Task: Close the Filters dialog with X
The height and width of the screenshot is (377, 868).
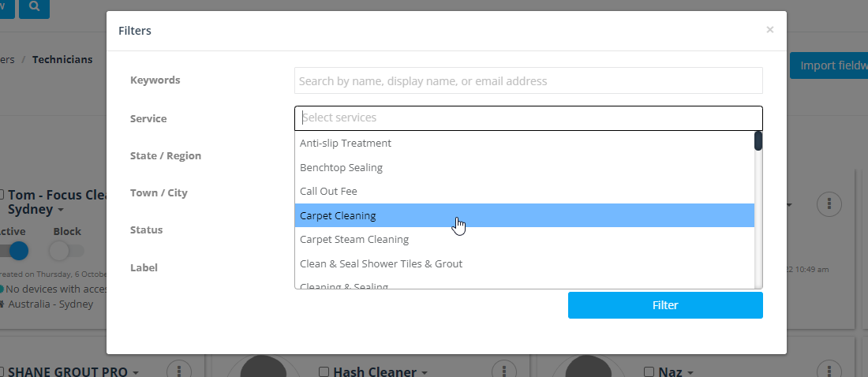Action: click(x=769, y=30)
